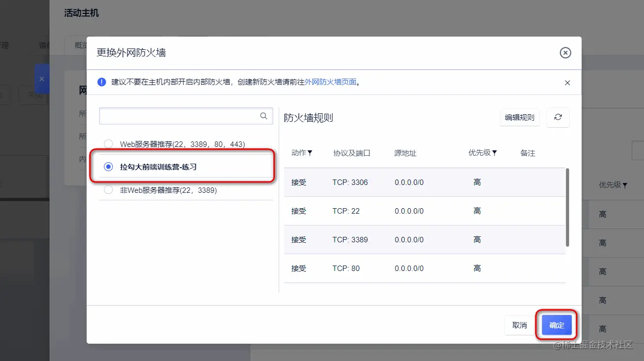
Task: Click the TCP: 3306 cell
Action: click(350, 182)
